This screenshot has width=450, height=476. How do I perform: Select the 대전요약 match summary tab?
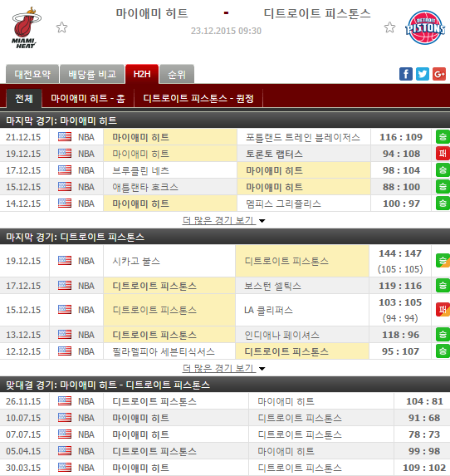(32, 74)
